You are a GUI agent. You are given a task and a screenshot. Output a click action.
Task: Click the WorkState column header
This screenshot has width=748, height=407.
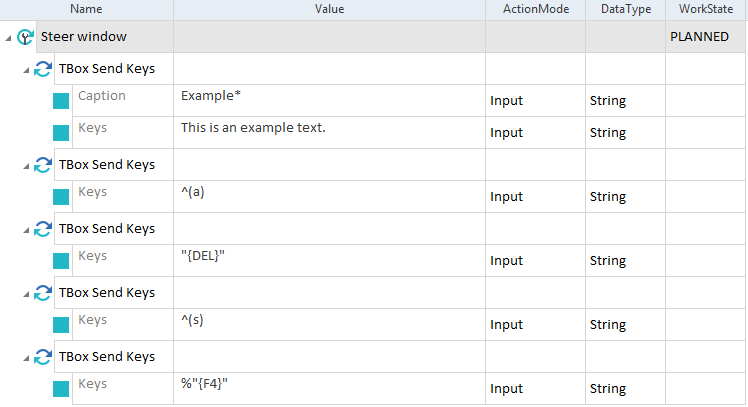coord(706,9)
